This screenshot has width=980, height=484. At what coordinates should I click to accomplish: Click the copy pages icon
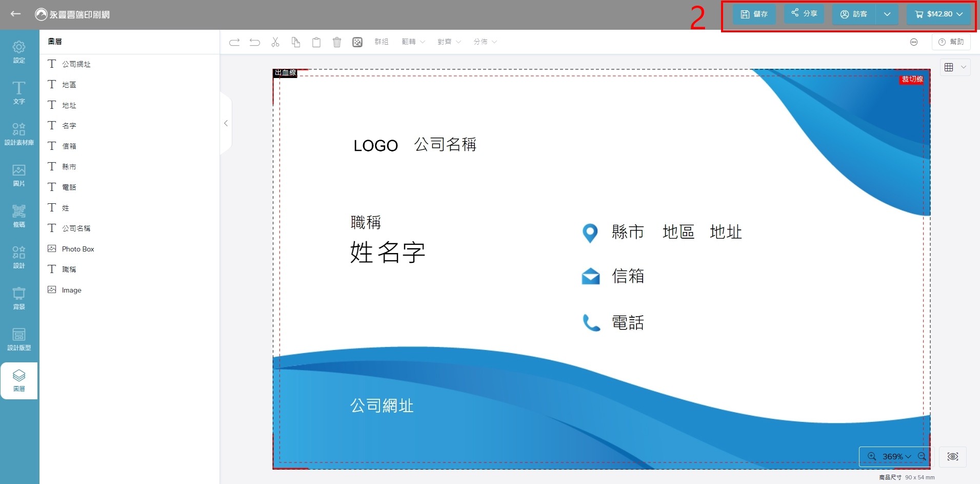pyautogui.click(x=296, y=42)
